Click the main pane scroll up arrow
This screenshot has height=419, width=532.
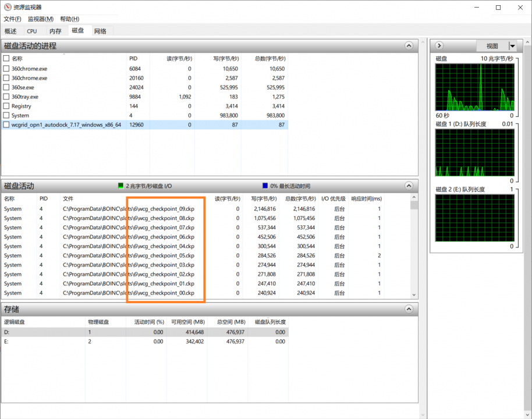(423, 42)
